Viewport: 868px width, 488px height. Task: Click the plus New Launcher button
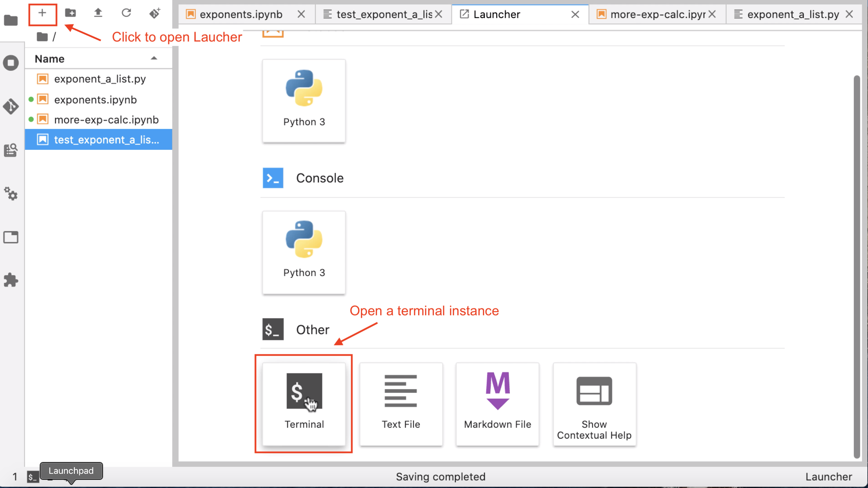[42, 14]
